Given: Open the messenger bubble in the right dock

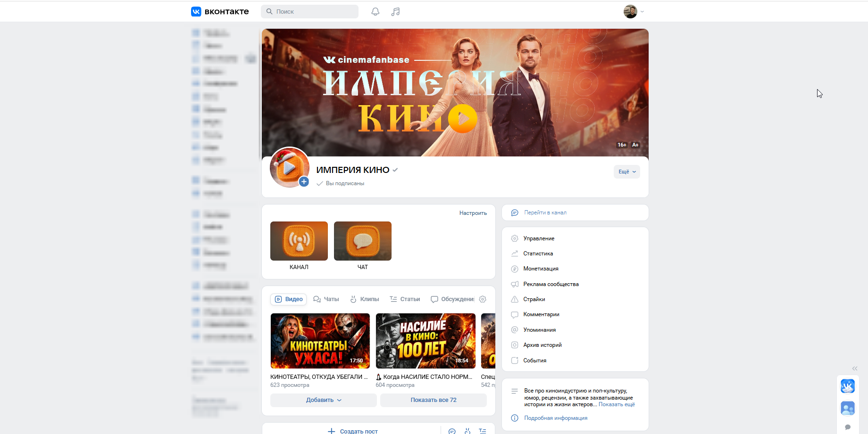Looking at the screenshot, I should [x=848, y=427].
